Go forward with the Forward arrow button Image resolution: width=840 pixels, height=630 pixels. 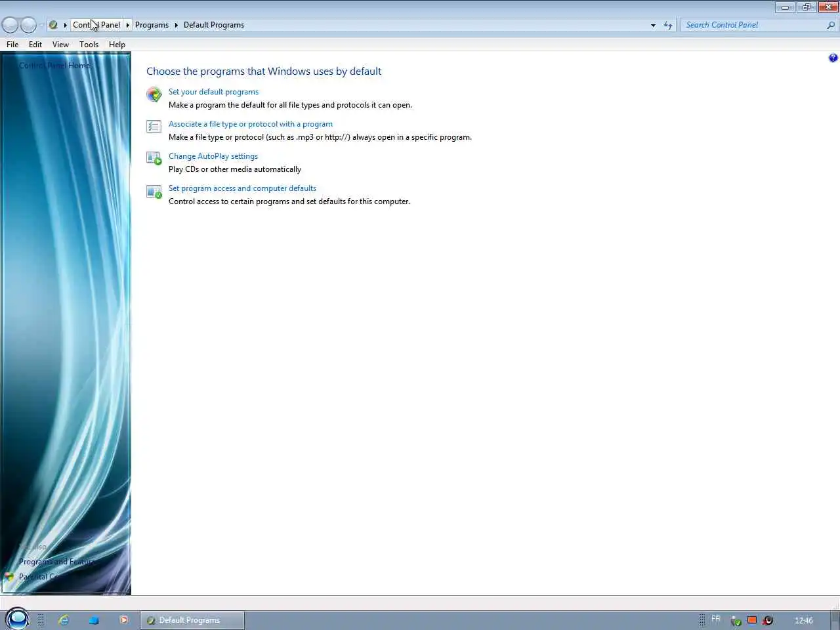click(x=28, y=25)
